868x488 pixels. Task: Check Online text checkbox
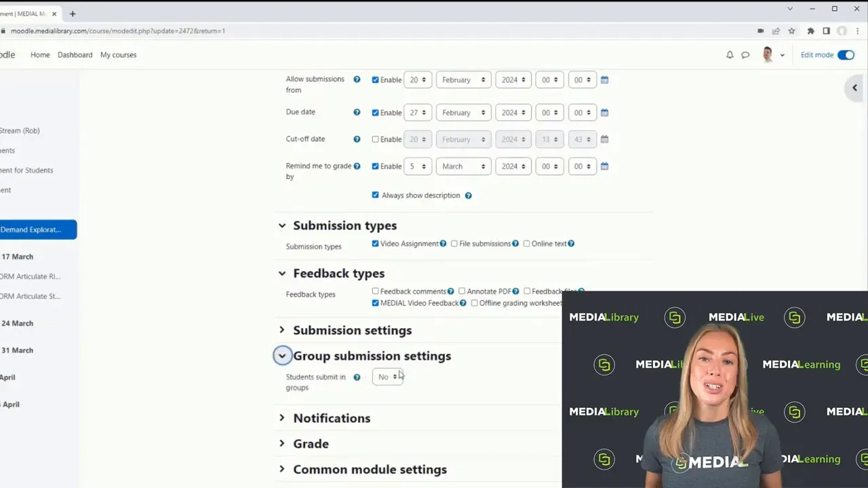coord(526,243)
